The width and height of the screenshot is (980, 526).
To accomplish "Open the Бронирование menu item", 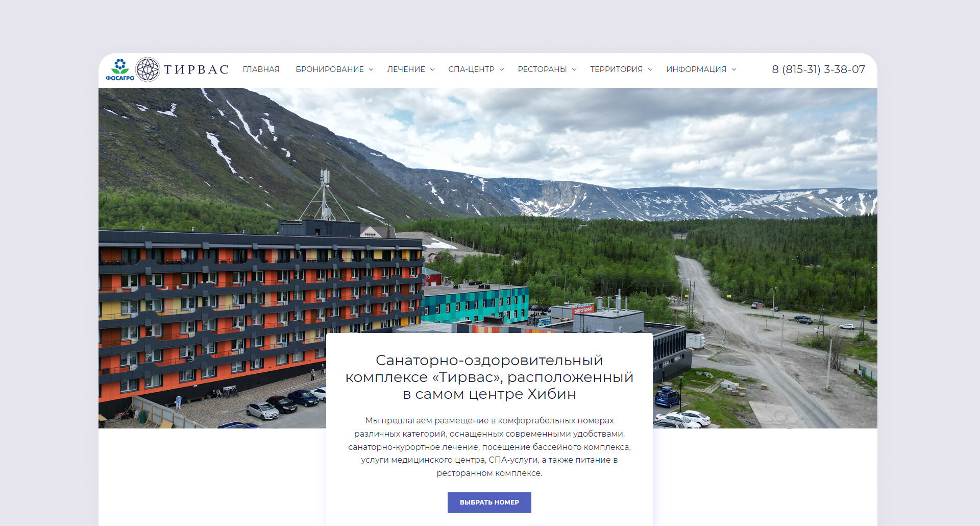I will (x=330, y=69).
